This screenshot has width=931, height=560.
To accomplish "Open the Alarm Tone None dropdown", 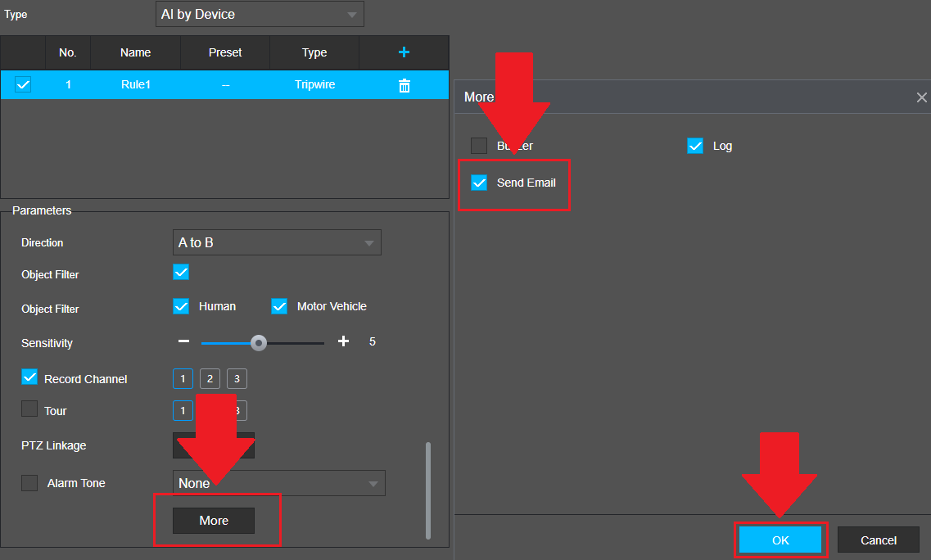I will pyautogui.click(x=279, y=483).
